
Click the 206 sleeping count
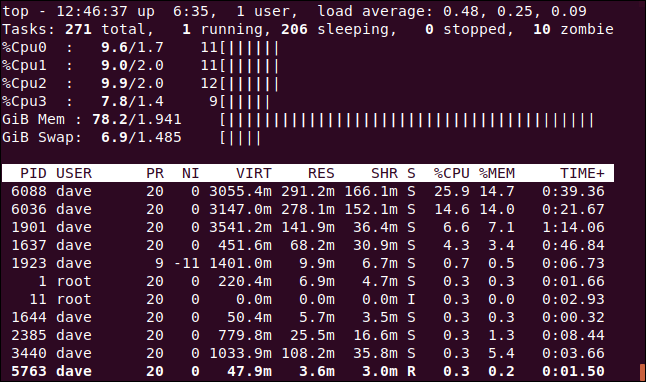click(x=294, y=29)
